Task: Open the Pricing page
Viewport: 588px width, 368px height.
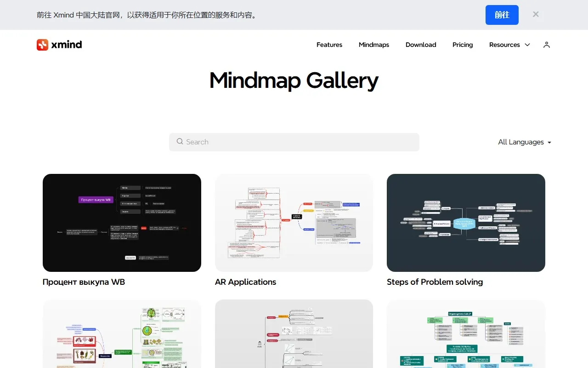Action: pyautogui.click(x=462, y=45)
